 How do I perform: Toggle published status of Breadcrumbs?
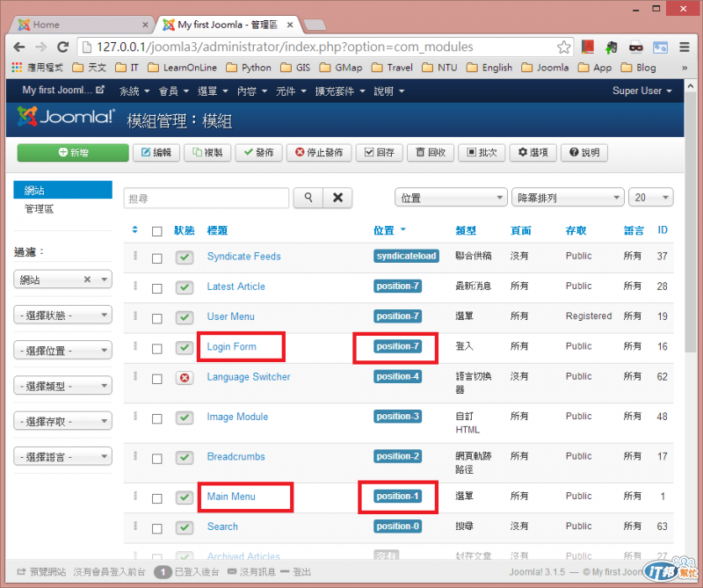[185, 458]
